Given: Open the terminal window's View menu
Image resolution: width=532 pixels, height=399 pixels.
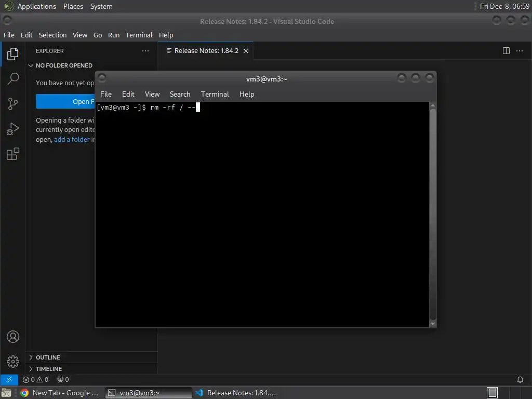Looking at the screenshot, I should coord(152,94).
